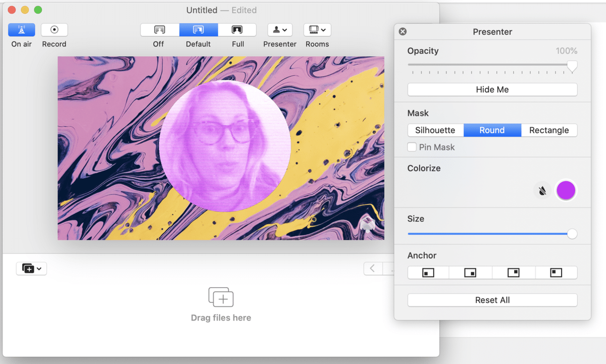606x364 pixels.
Task: Click the Drag files here add-slides icon
Action: pyautogui.click(x=221, y=297)
